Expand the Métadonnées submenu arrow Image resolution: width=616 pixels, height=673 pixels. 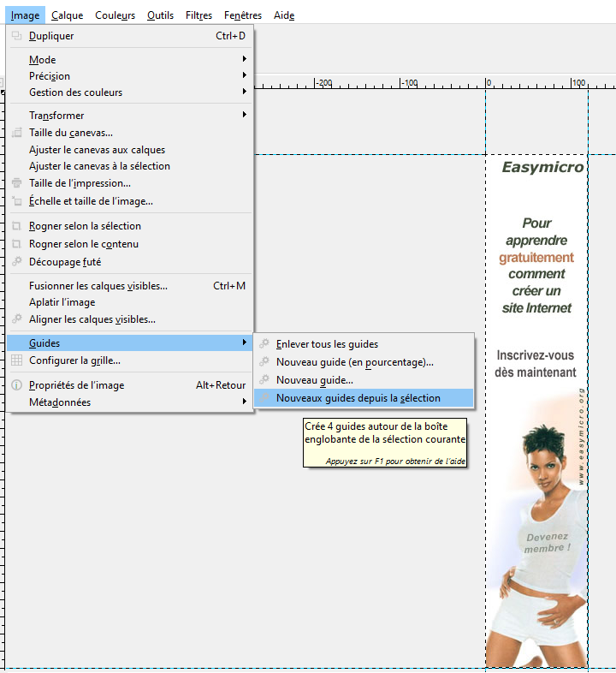click(x=244, y=402)
